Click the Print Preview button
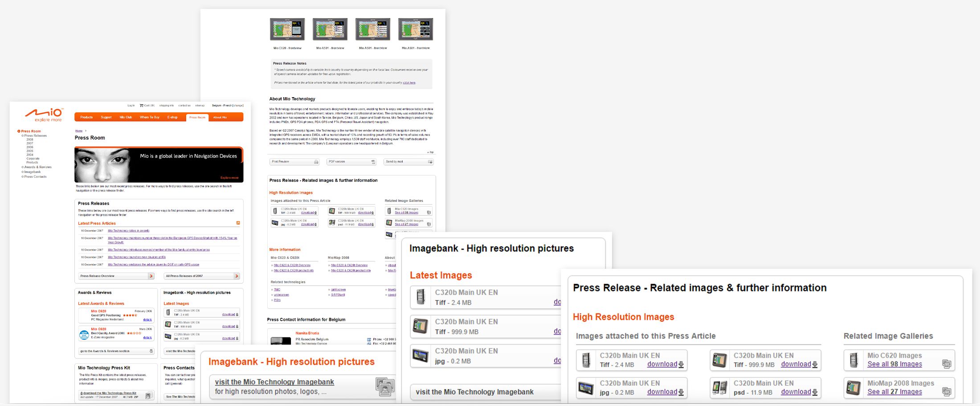 click(x=294, y=162)
